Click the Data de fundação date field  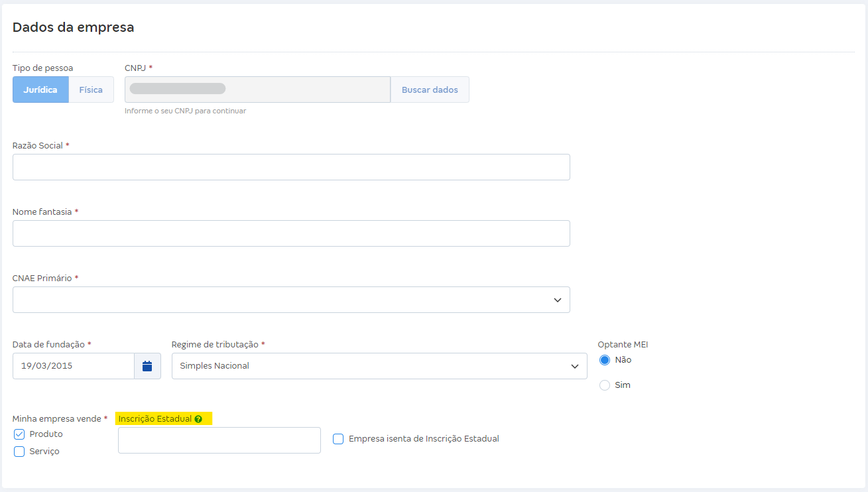tap(73, 366)
